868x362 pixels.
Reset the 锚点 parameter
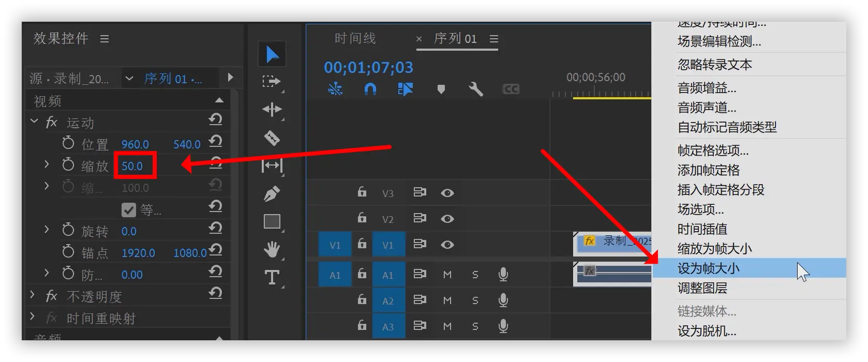tap(216, 250)
